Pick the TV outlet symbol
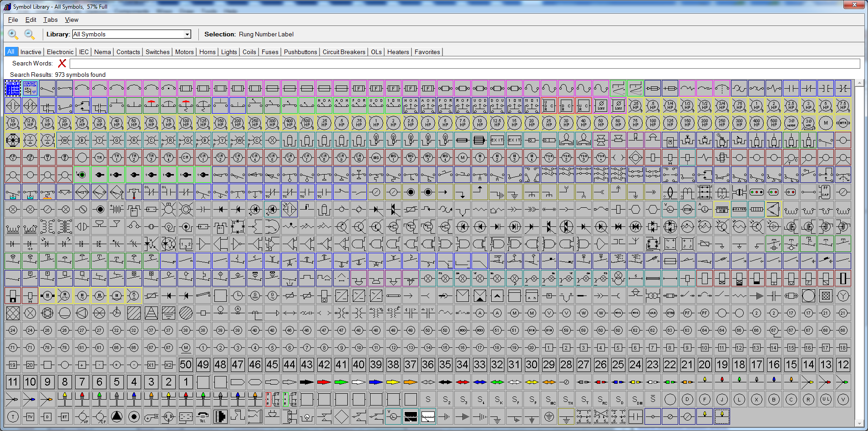This screenshot has height=431, width=868. tap(30, 416)
